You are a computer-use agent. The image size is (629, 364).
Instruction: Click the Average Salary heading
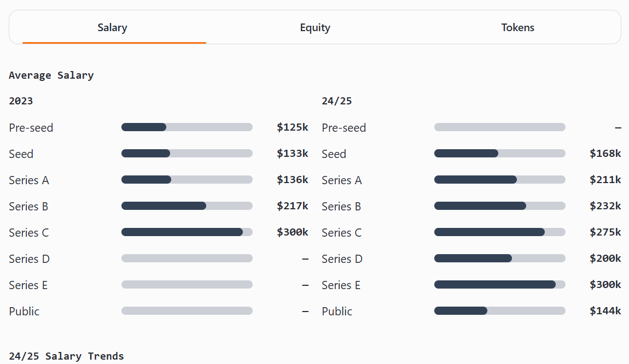point(51,75)
